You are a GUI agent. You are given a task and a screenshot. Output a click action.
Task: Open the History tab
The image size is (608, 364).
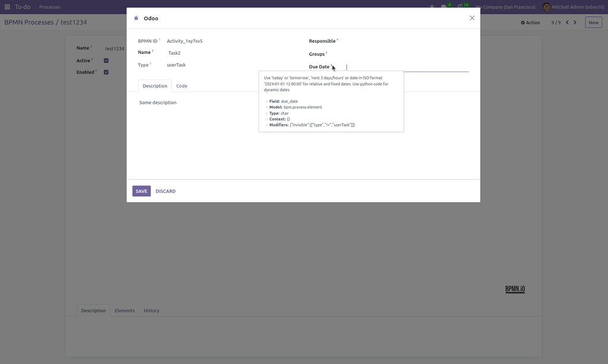pos(151,311)
